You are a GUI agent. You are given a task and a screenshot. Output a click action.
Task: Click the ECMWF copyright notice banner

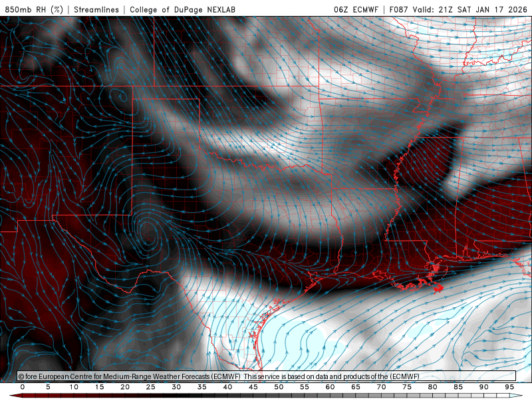267,376
